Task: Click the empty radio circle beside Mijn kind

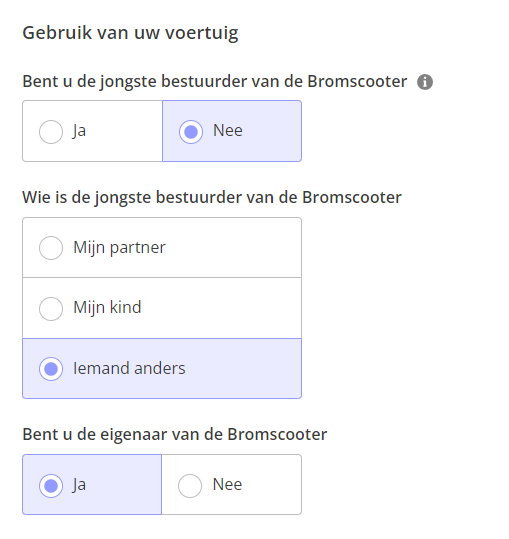Action: (51, 309)
